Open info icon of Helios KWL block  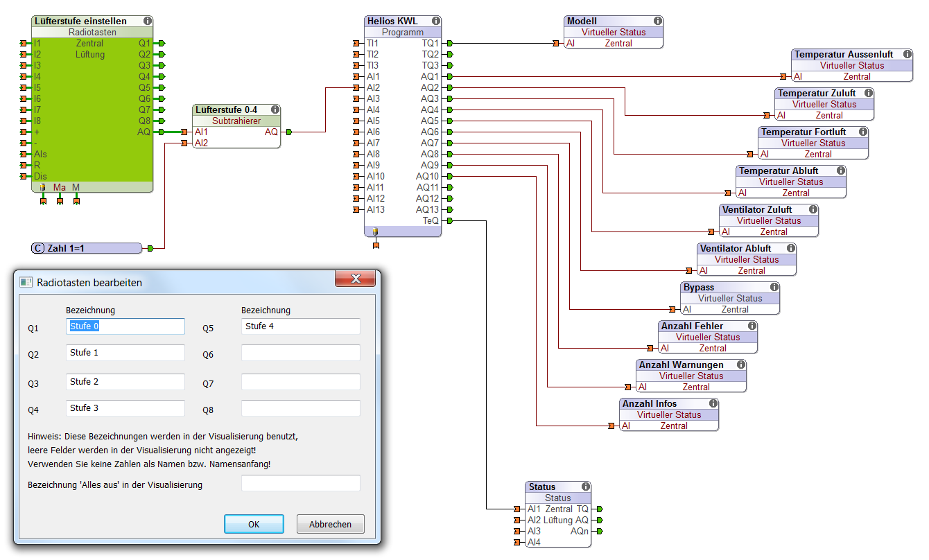435,21
